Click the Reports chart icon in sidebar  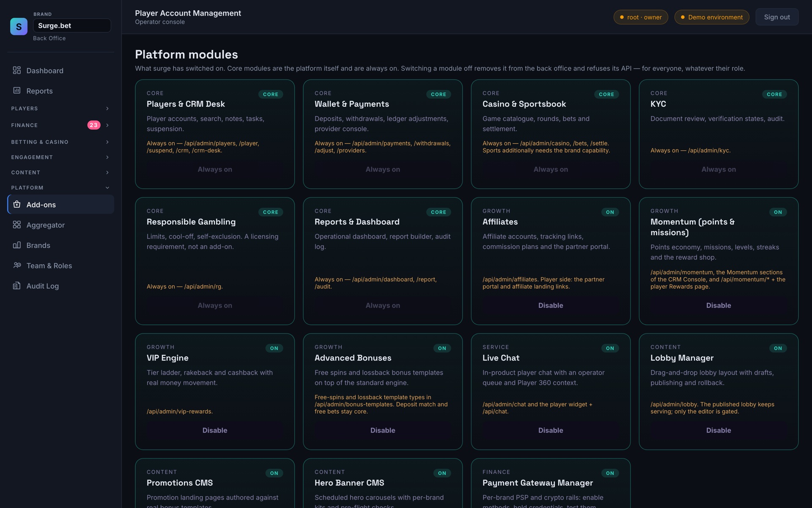click(17, 91)
